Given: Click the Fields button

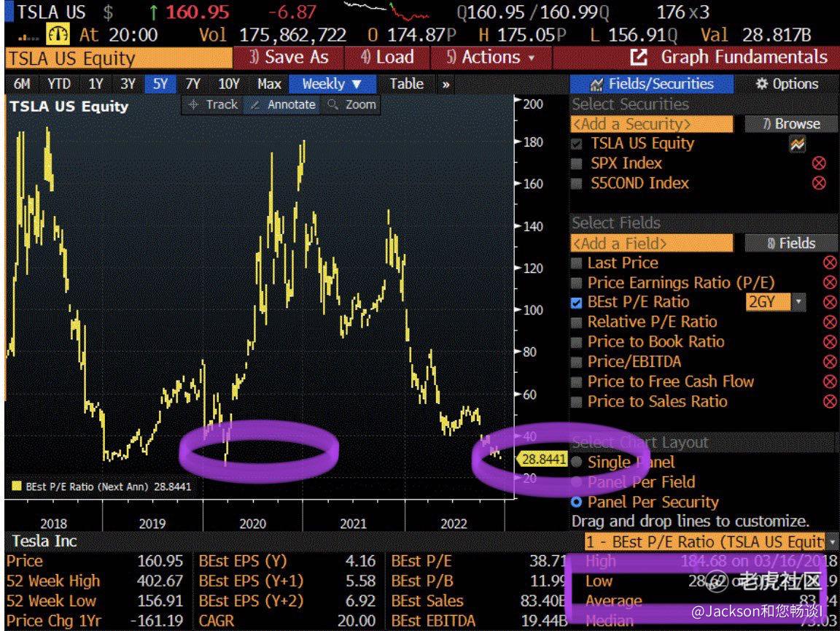Looking at the screenshot, I should pos(790,243).
